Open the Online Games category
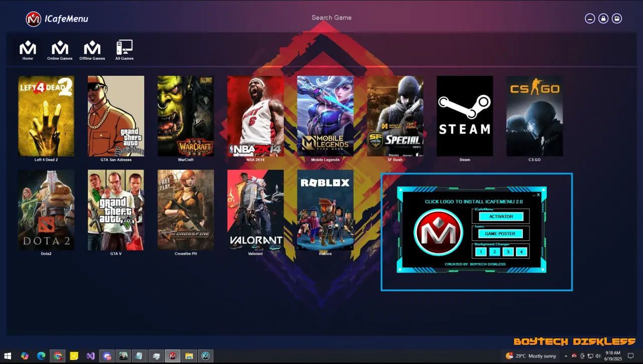The image size is (643, 364). pyautogui.click(x=60, y=51)
